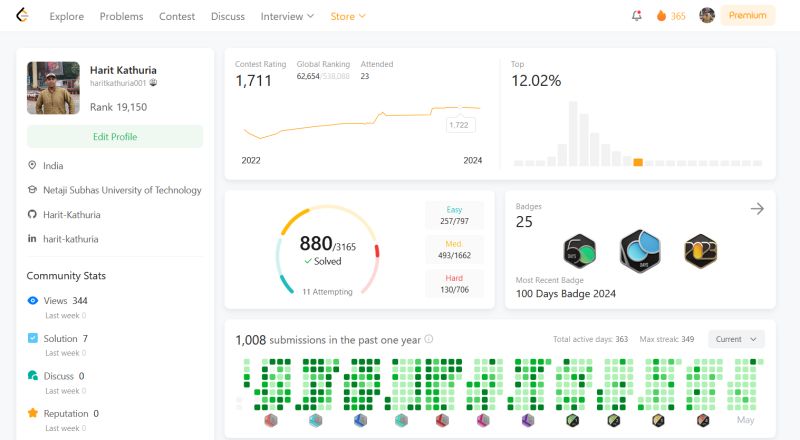The image size is (800, 440).
Task: Click the Community Stats heading
Action: point(66,276)
